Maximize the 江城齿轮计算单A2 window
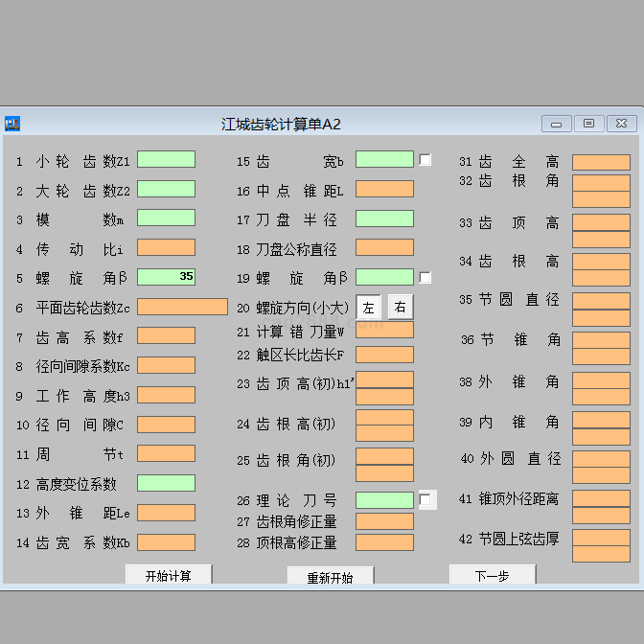 [x=588, y=124]
